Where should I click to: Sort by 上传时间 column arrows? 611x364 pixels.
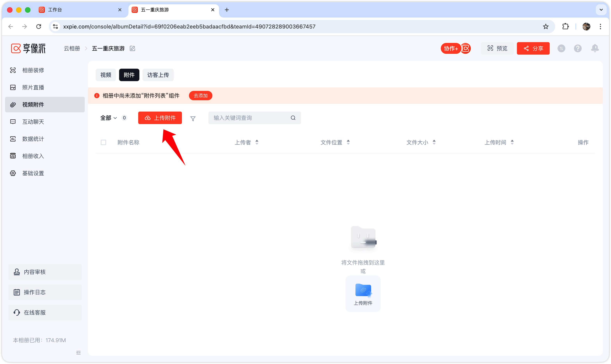pyautogui.click(x=512, y=142)
